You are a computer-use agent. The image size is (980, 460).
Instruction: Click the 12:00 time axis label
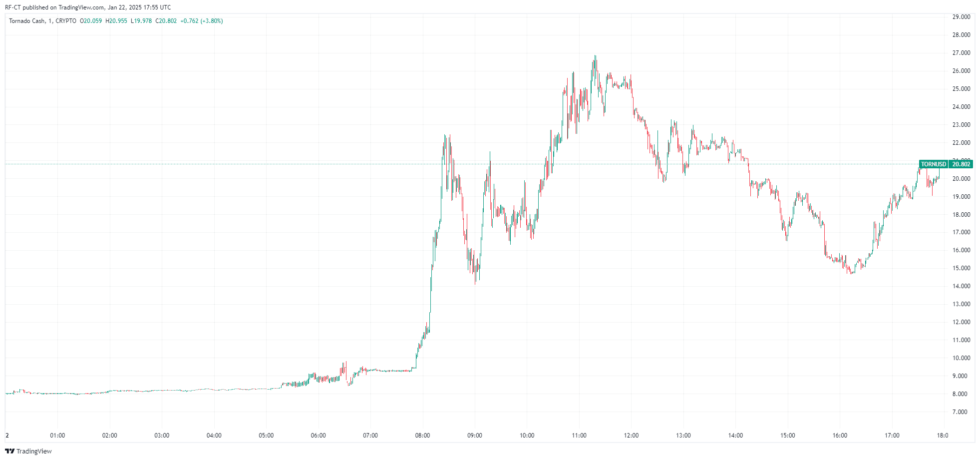tap(632, 436)
